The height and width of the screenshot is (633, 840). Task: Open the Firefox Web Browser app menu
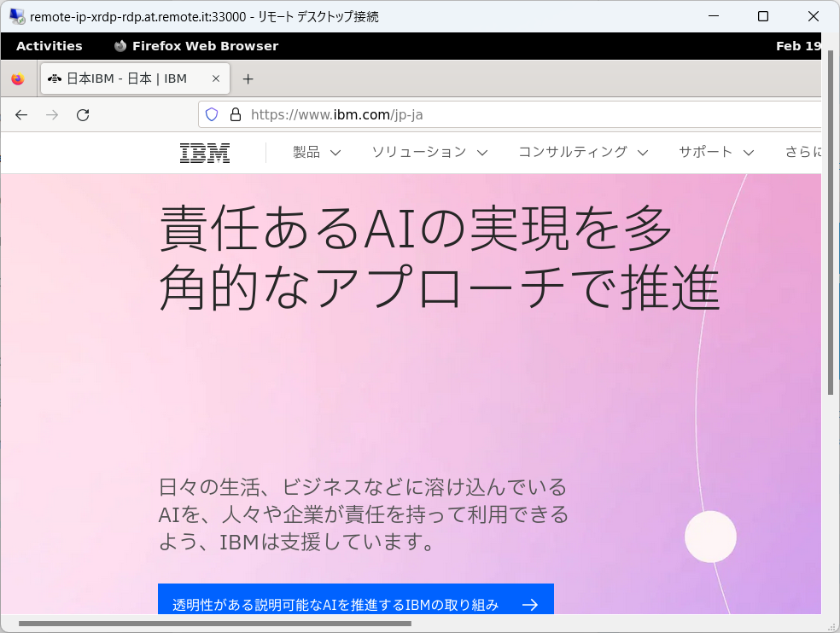click(x=196, y=46)
